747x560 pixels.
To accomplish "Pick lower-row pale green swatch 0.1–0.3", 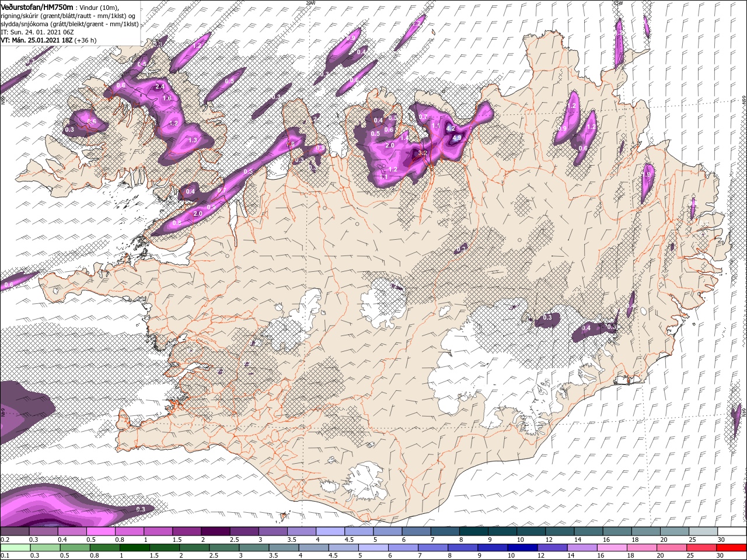I will coord(15,548).
